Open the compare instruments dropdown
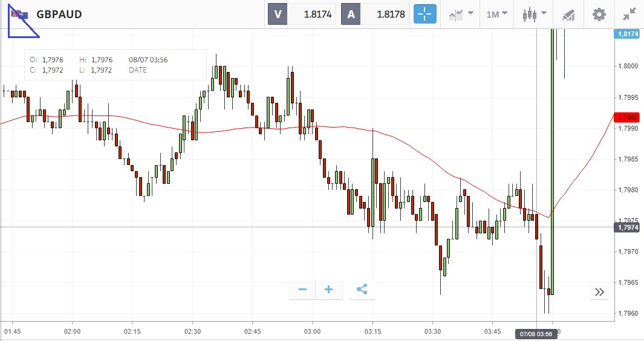 pyautogui.click(x=460, y=14)
